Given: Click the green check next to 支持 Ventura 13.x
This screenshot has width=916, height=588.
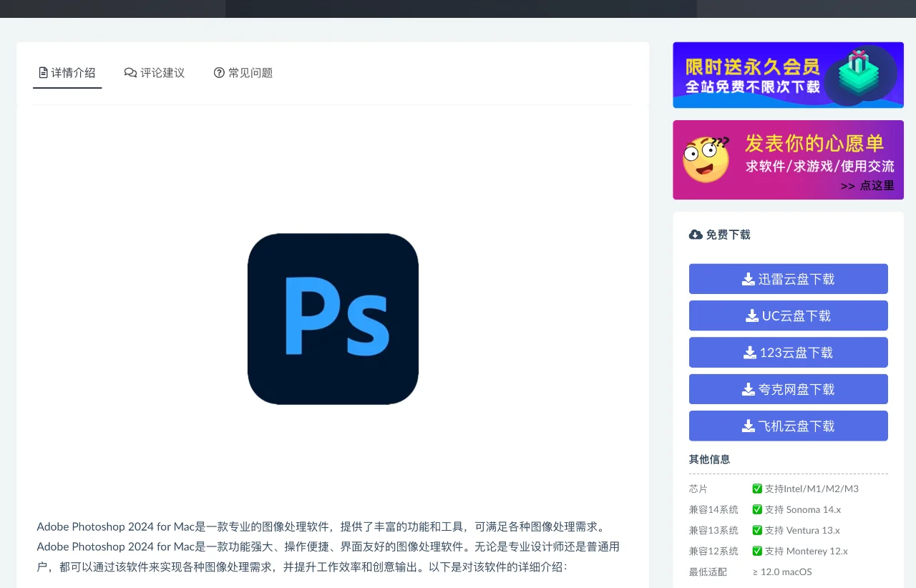Looking at the screenshot, I should point(757,530).
